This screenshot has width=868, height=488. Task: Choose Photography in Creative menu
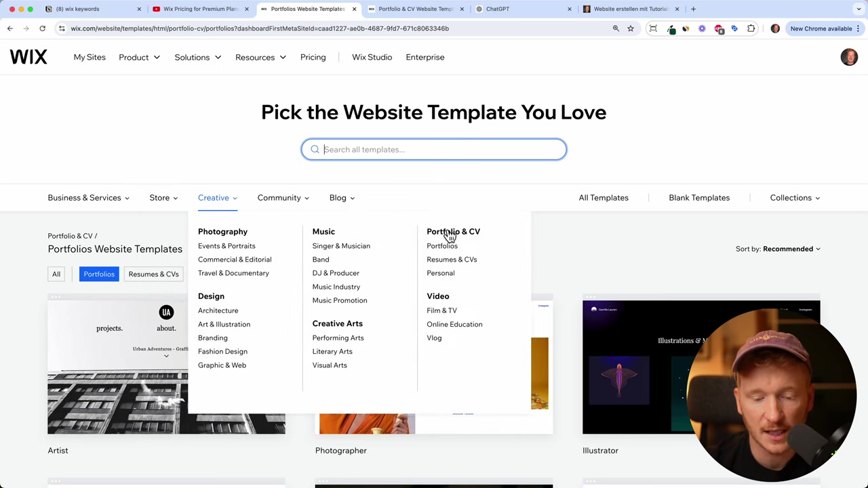[222, 232]
